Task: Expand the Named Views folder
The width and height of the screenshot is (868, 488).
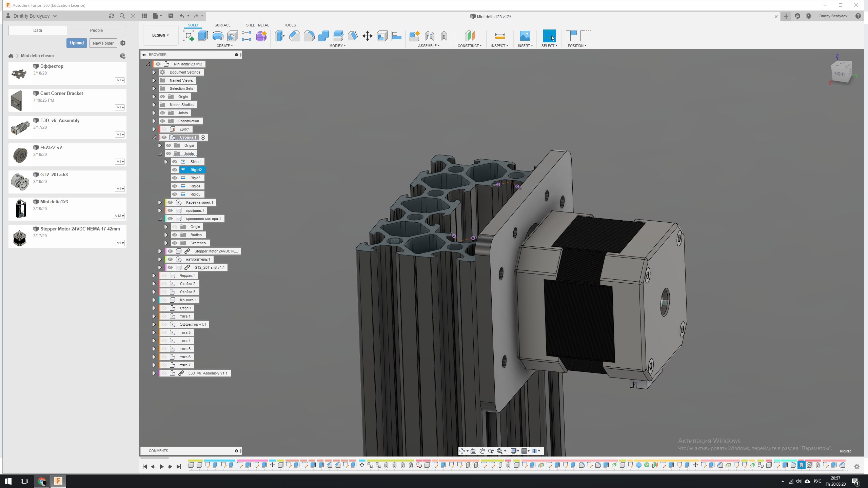Action: point(154,80)
